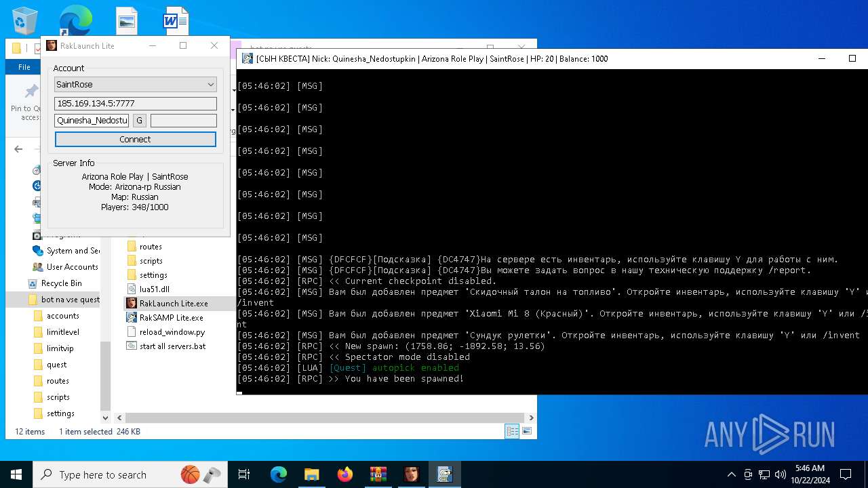868x488 pixels.
Task: Open the Windows Start menu
Action: pos(16,474)
